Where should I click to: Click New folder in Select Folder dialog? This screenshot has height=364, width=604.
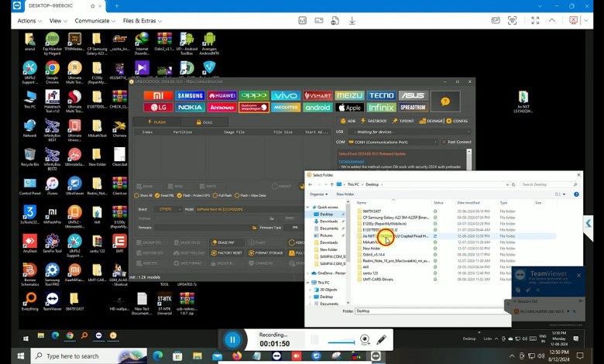345,194
